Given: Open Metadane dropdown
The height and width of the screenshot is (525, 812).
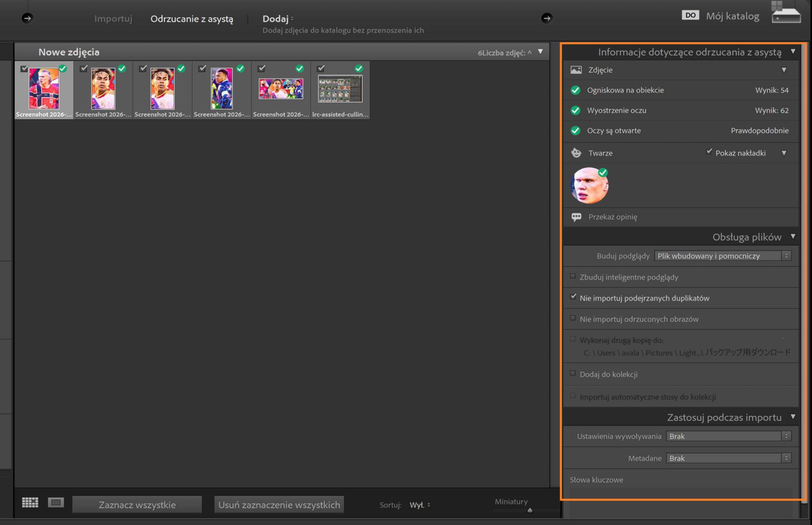Looking at the screenshot, I should [728, 458].
